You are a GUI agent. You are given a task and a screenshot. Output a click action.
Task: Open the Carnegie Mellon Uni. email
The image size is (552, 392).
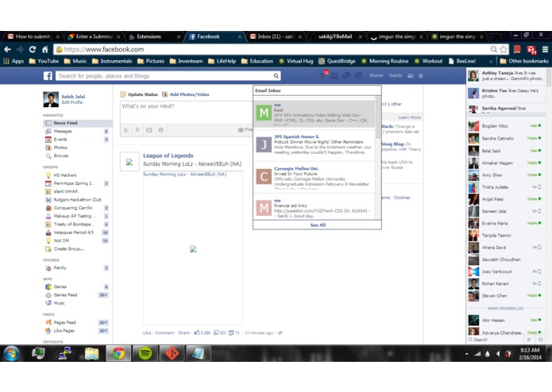click(315, 178)
